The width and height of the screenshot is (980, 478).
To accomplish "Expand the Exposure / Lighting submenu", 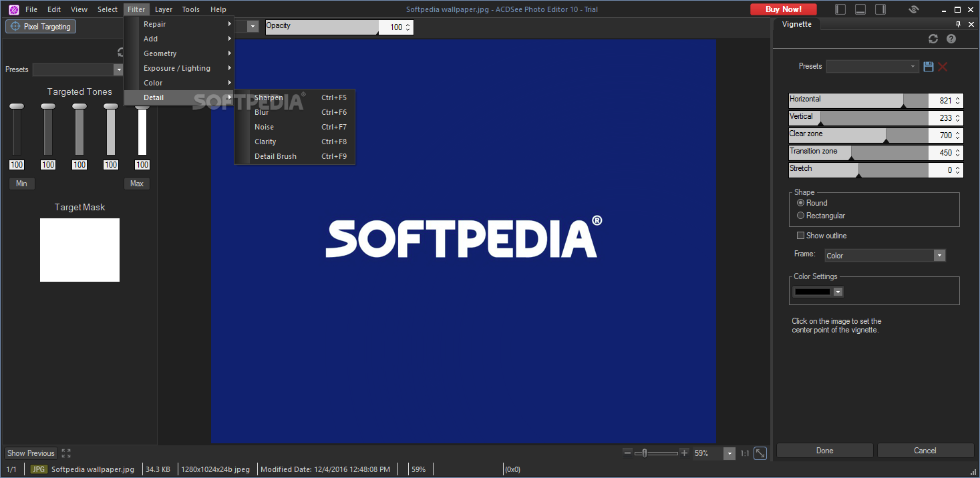I will tap(179, 68).
